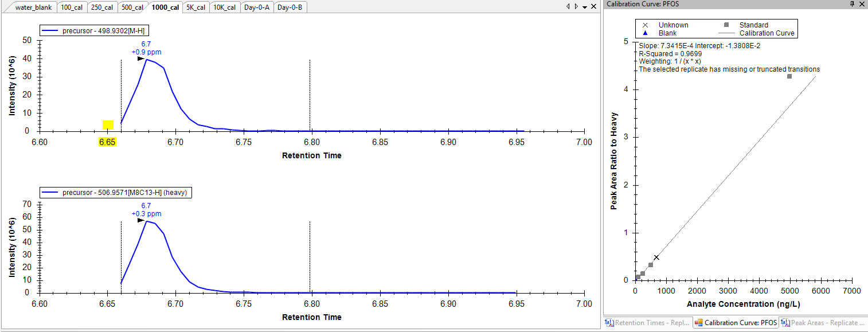
Task: Open the Day-0-A replicate tab
Action: click(256, 7)
